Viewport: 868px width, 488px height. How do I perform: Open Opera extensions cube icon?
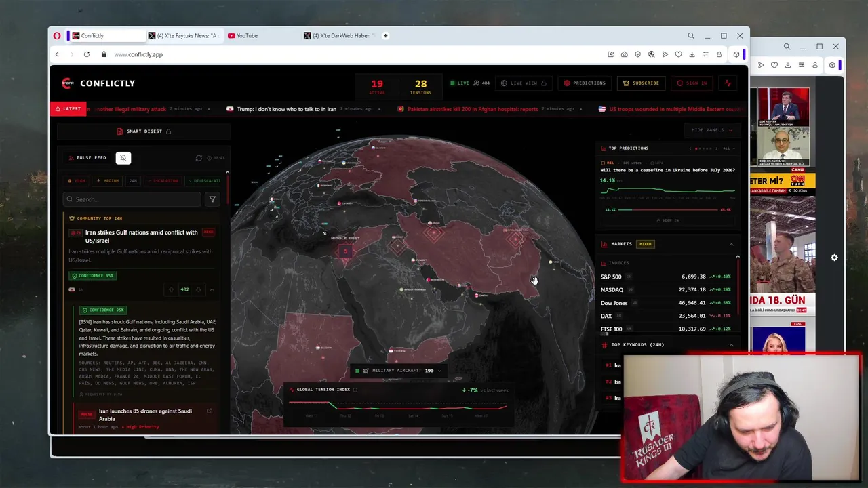pos(736,54)
